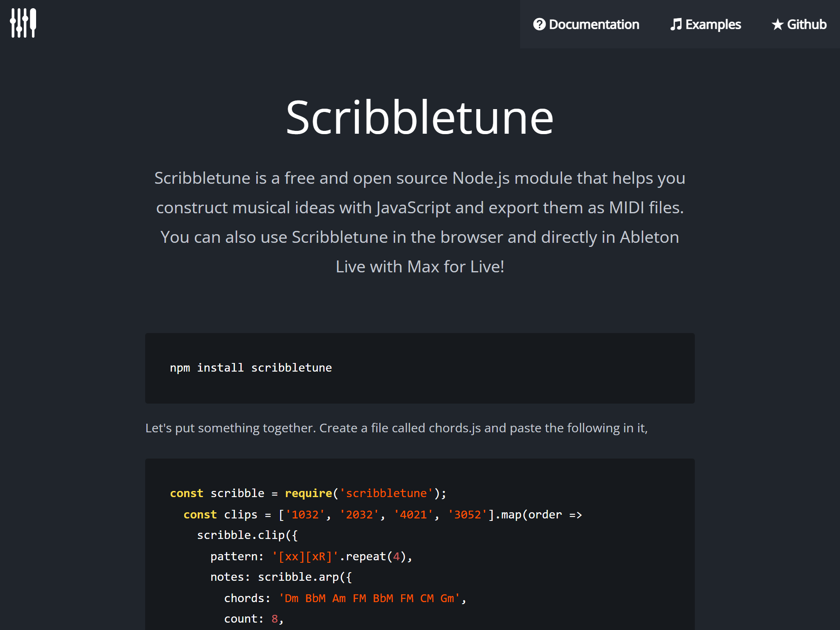Open the Github nav link
Viewport: 840px width, 630px height.
click(799, 24)
